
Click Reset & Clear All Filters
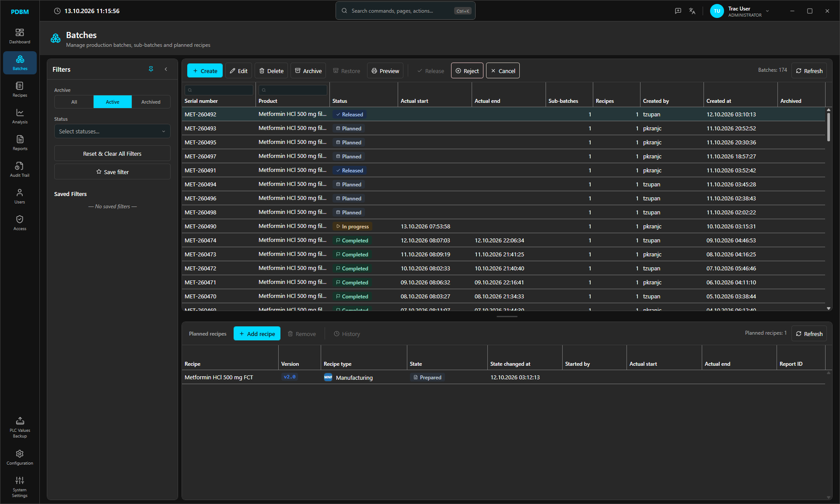[112, 154]
